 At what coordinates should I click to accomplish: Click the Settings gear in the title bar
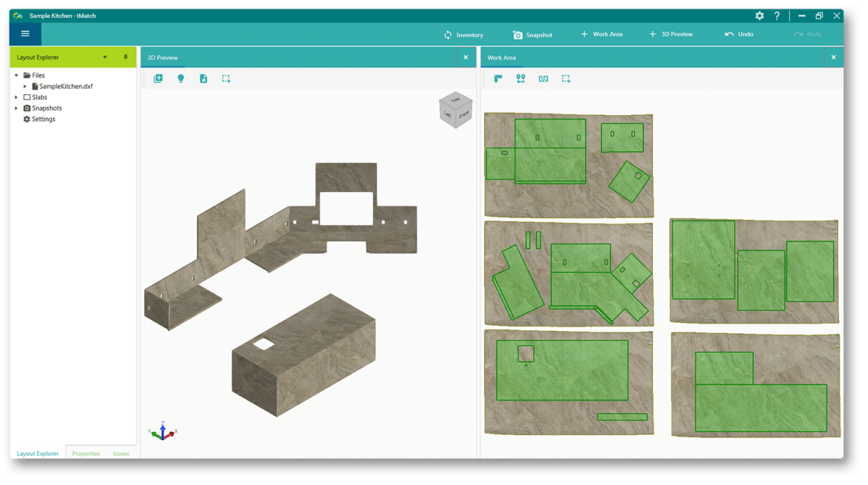[x=759, y=15]
